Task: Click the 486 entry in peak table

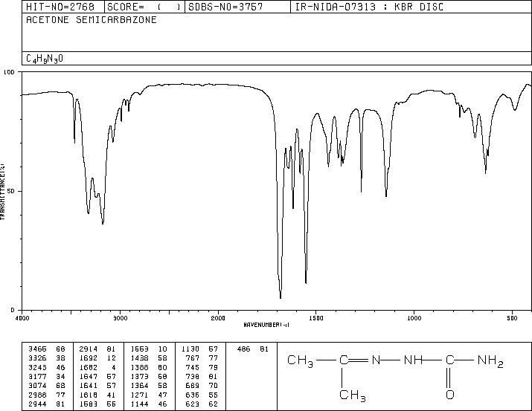Action: click(x=243, y=349)
